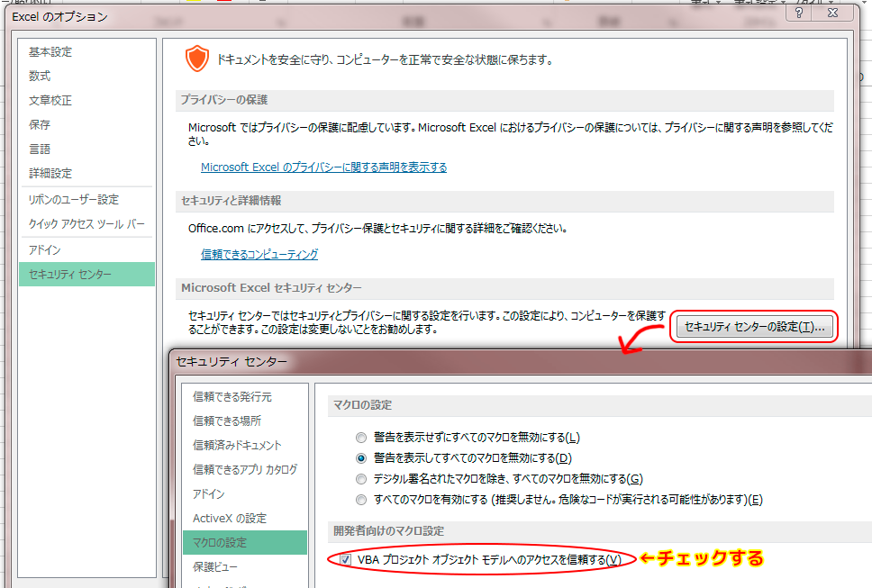Switch to 数式 options category

pos(40,77)
